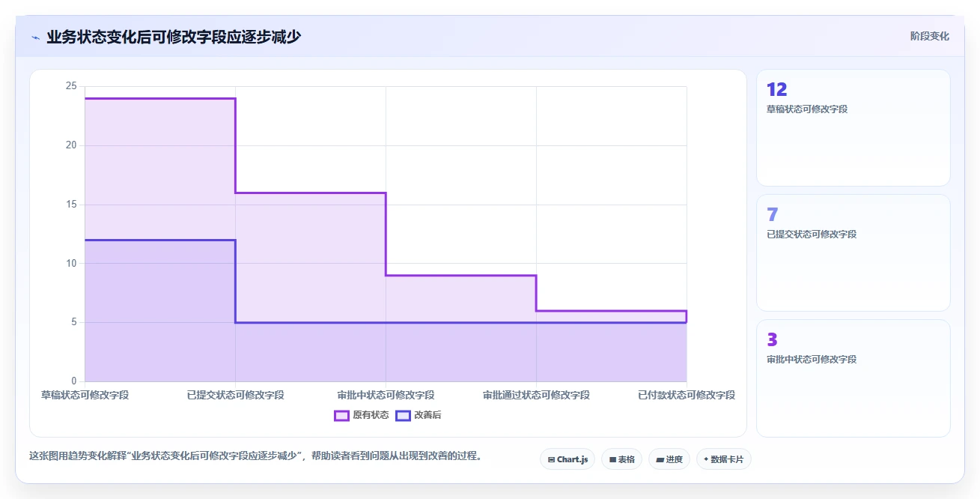The height and width of the screenshot is (499, 980).
Task: Click the y-axis value 10
Action: [x=71, y=263]
